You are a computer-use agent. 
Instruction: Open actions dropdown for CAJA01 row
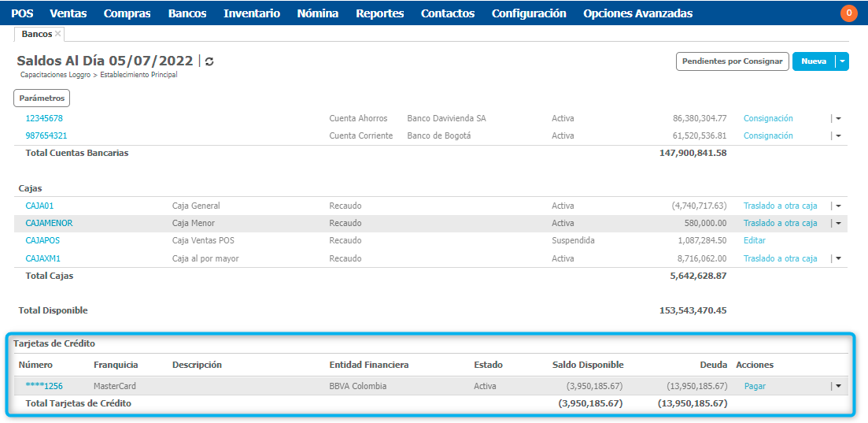click(x=837, y=206)
